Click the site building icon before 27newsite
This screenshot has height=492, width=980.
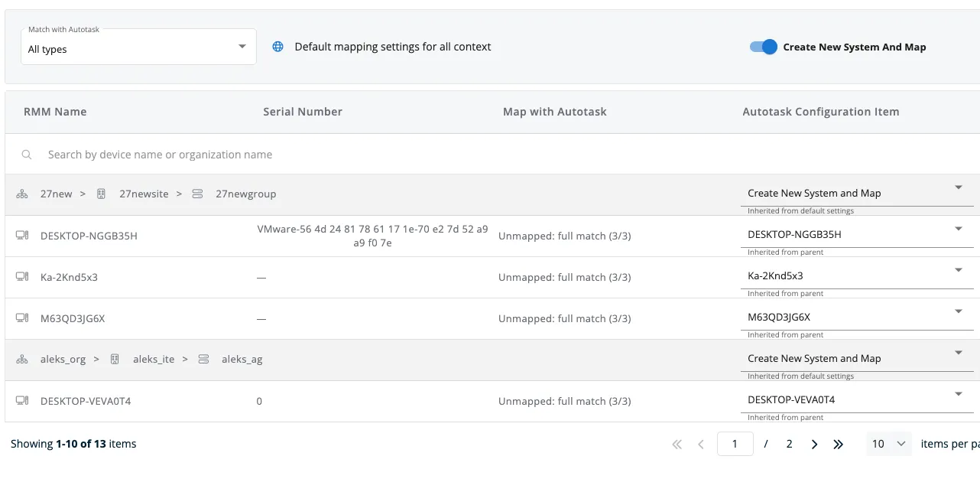101,194
